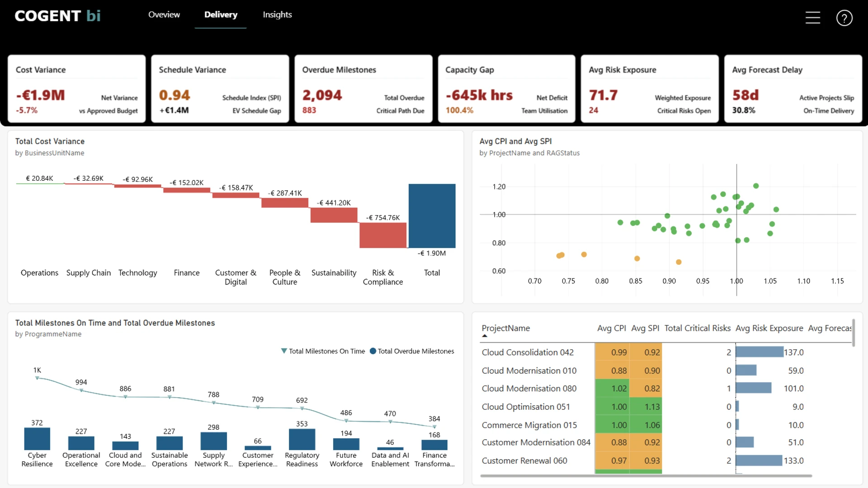Click the 0.82 Avg SPI cell

[646, 389]
